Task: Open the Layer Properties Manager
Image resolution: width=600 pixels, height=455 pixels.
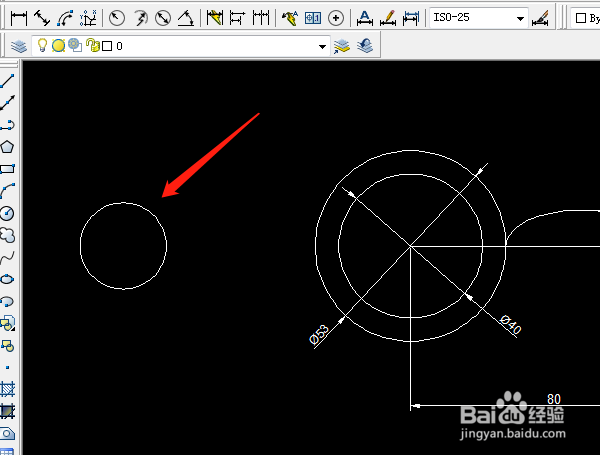Action: 19,46
